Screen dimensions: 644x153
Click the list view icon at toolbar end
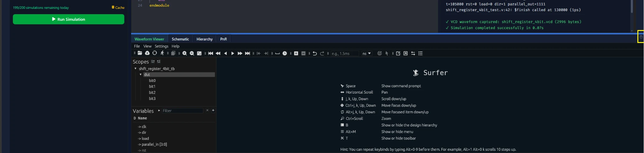click(420, 53)
